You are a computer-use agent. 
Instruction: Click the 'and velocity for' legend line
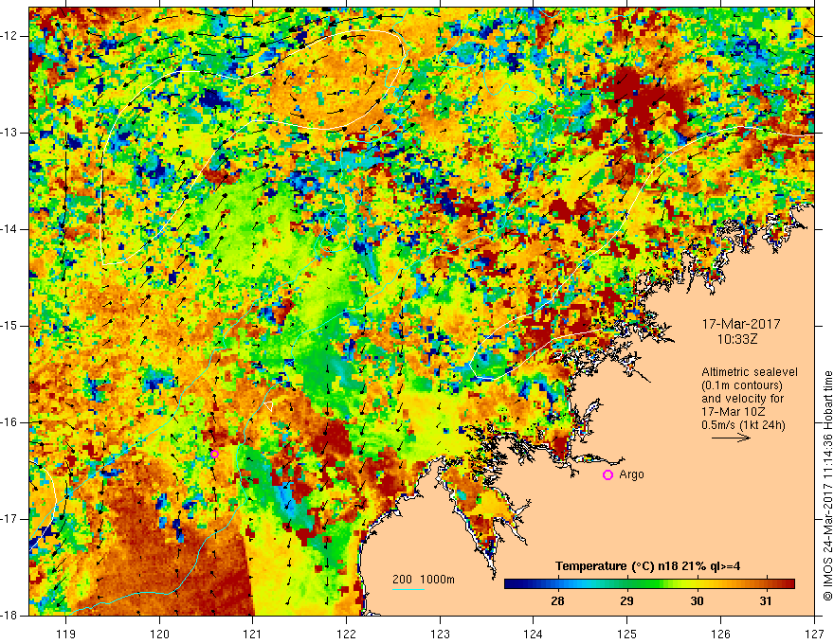click(x=742, y=399)
